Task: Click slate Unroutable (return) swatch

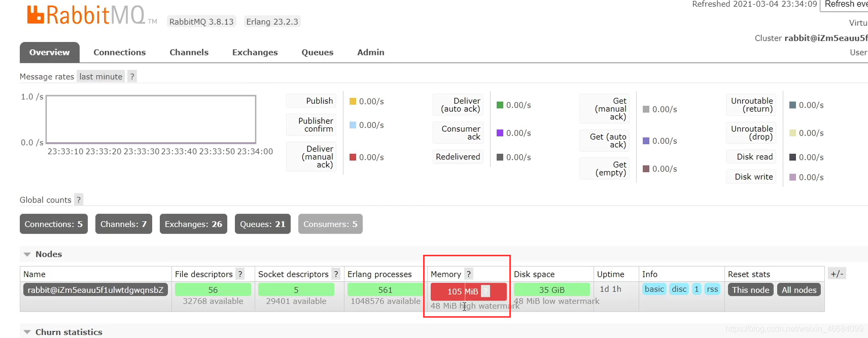Action: 793,105
